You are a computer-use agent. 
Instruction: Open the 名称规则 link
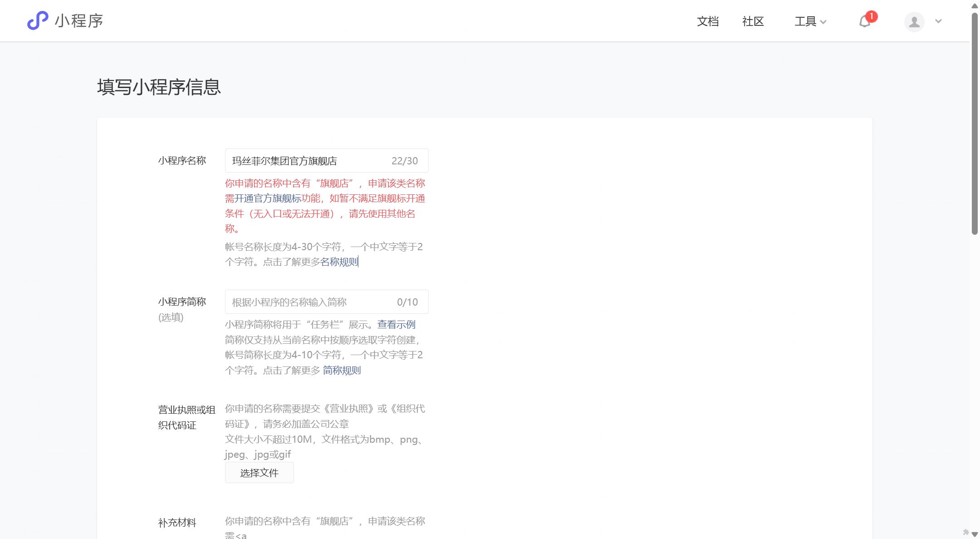[x=339, y=262]
